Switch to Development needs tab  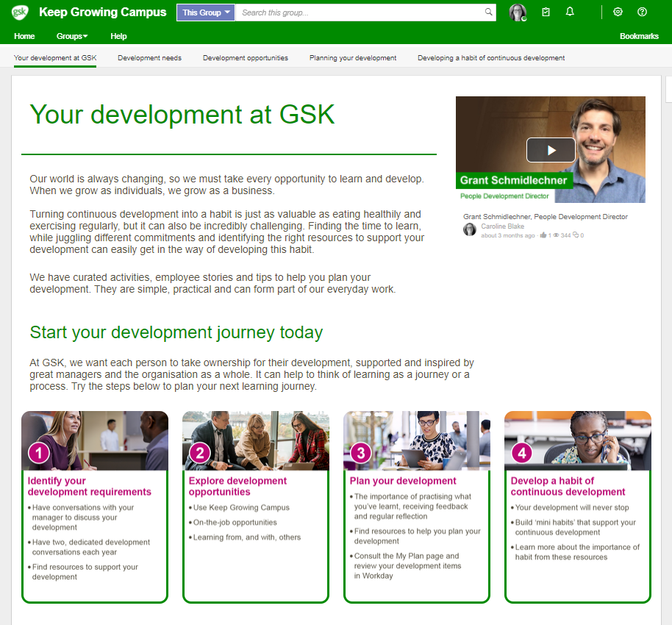(x=149, y=58)
